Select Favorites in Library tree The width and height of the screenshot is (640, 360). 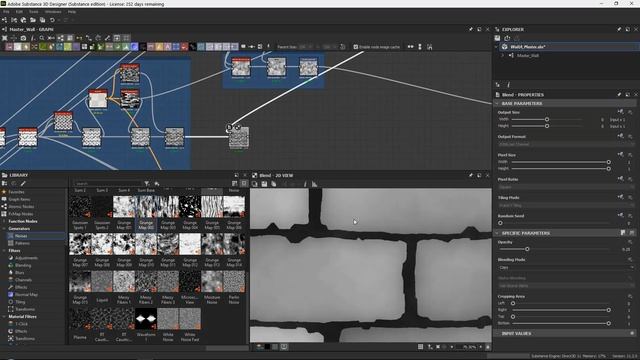16,192
